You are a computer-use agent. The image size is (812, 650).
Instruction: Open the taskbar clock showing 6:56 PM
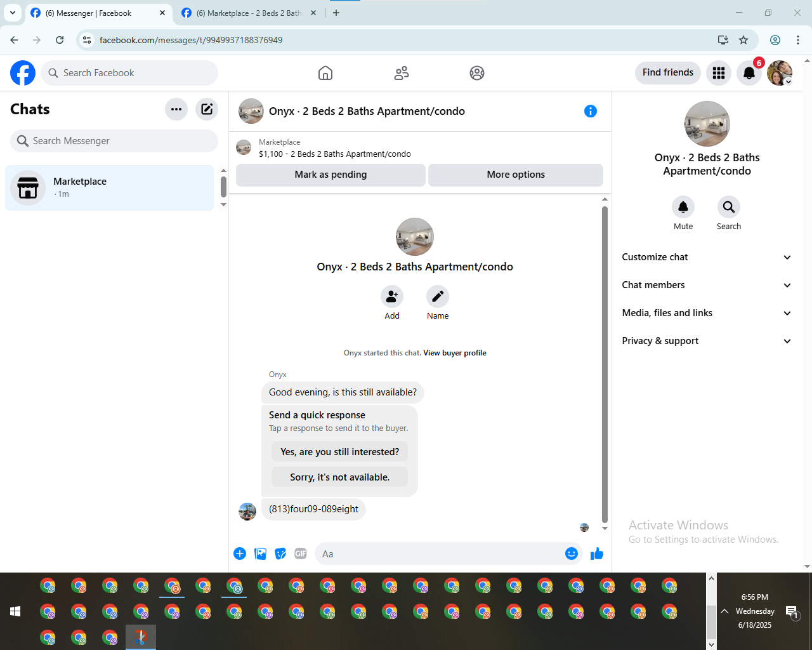pyautogui.click(x=755, y=611)
